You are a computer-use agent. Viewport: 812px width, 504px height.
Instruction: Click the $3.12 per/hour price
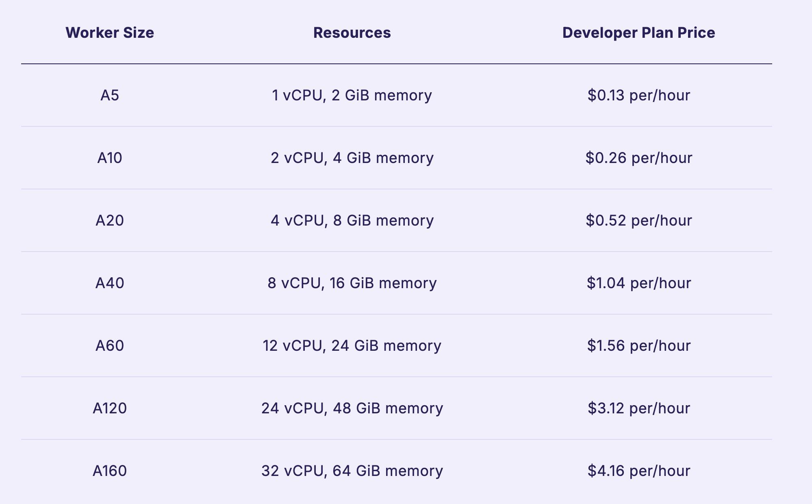[638, 408]
